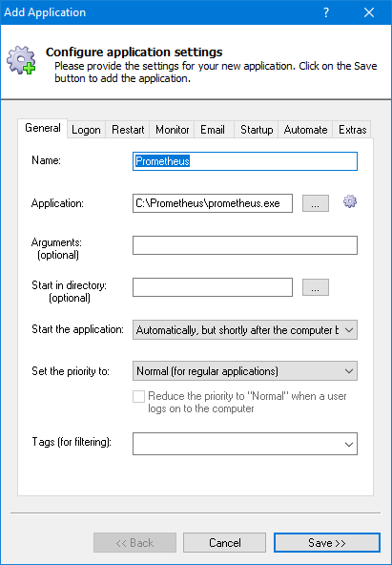Browse for the Application executable file
The image size is (392, 565).
coord(316,203)
